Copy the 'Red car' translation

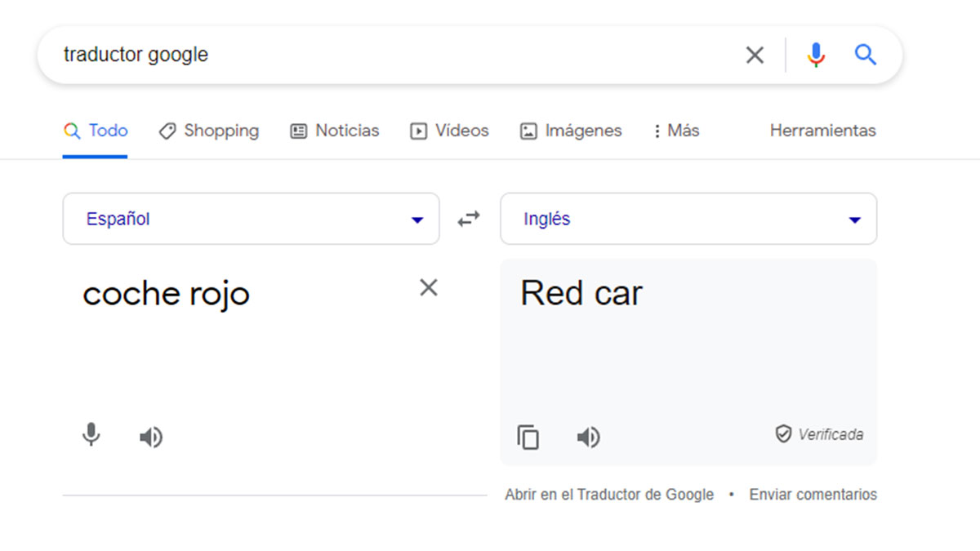528,438
